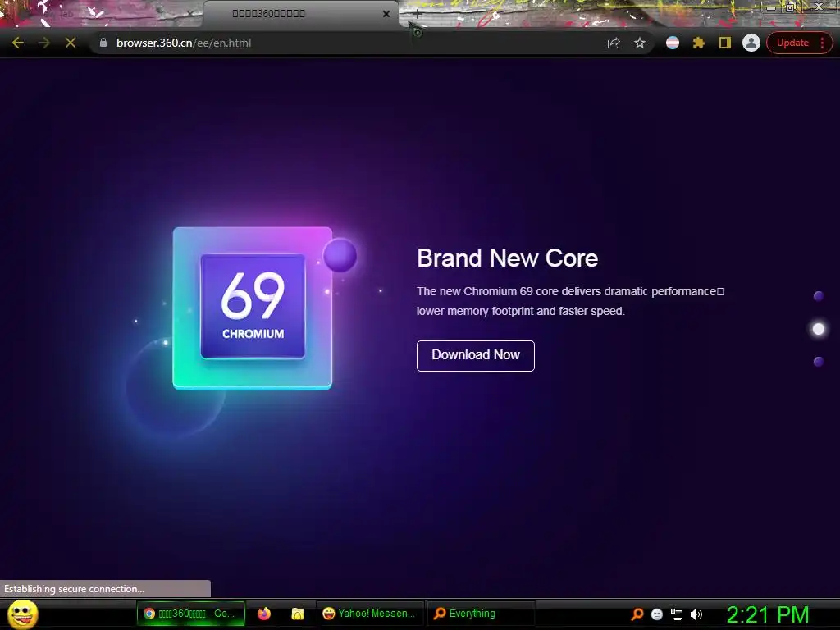Click the Download Now button
Viewport: 840px width, 630px height.
pos(475,356)
